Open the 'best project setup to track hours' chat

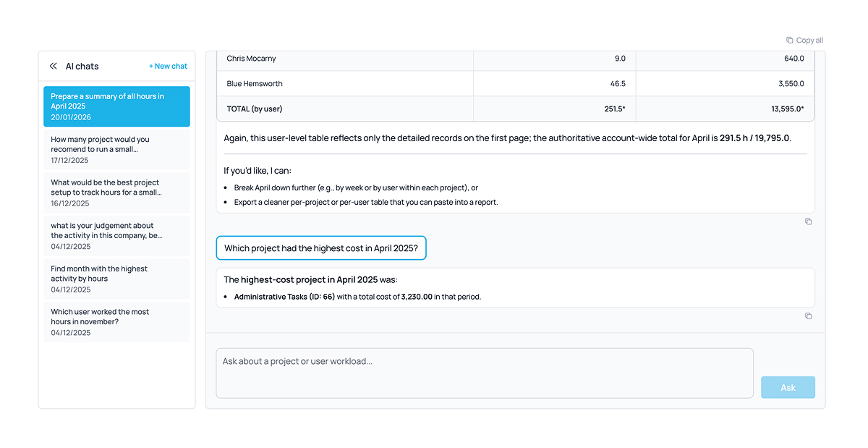coord(116,192)
